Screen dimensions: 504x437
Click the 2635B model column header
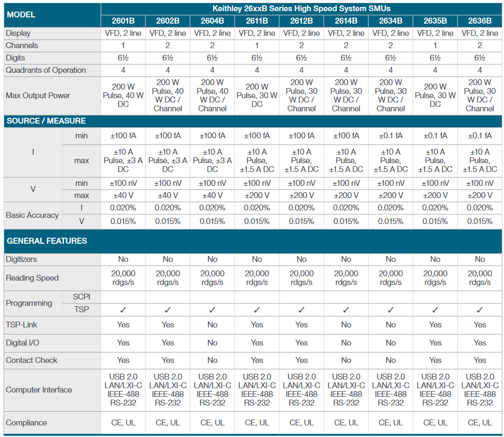click(x=435, y=21)
